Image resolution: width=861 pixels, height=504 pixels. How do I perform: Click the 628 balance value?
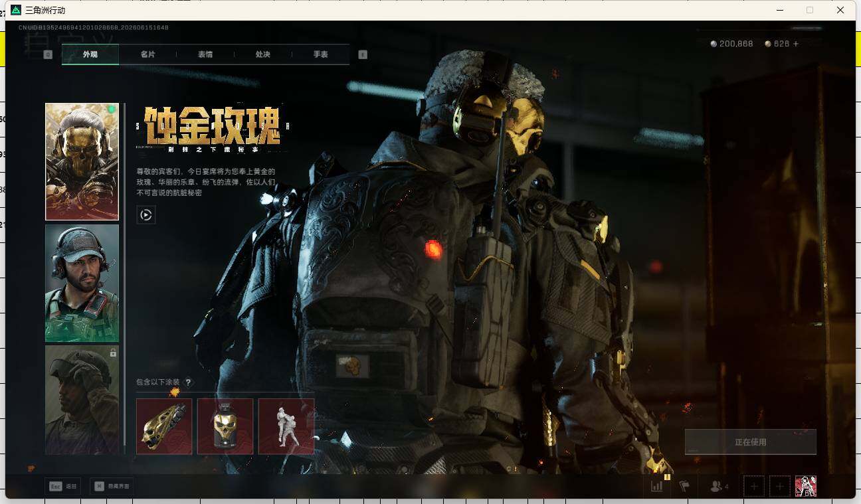tap(781, 44)
